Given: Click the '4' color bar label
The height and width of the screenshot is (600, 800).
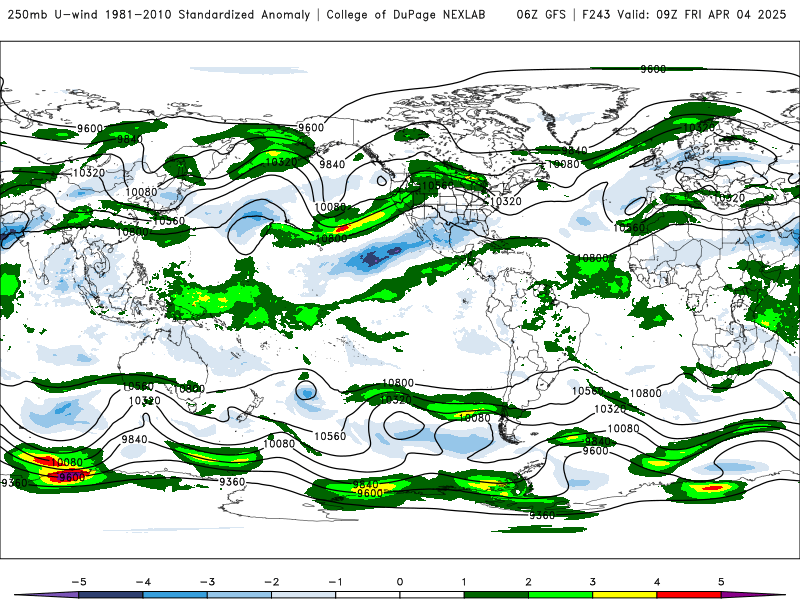Looking at the screenshot, I should (657, 582).
